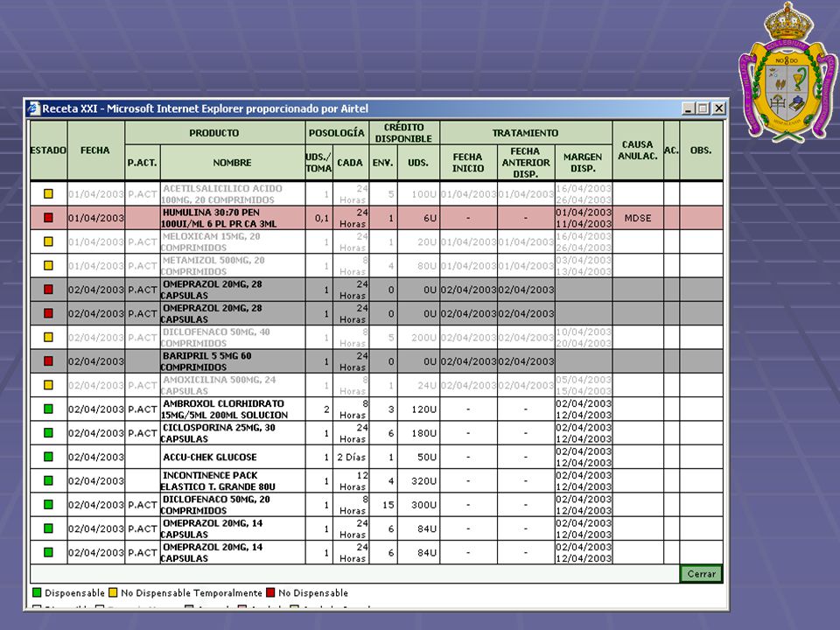Click green status square for Diclofenaco 50MG, 20

coord(48,505)
